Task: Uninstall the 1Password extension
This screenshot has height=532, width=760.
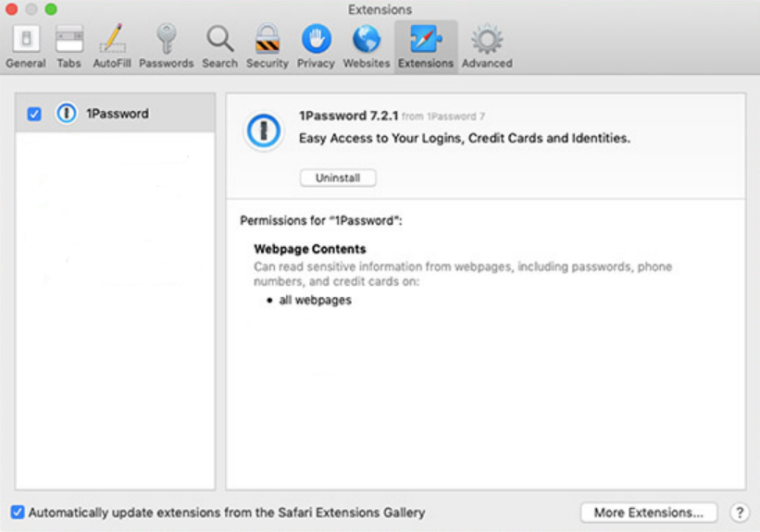Action: pyautogui.click(x=338, y=178)
